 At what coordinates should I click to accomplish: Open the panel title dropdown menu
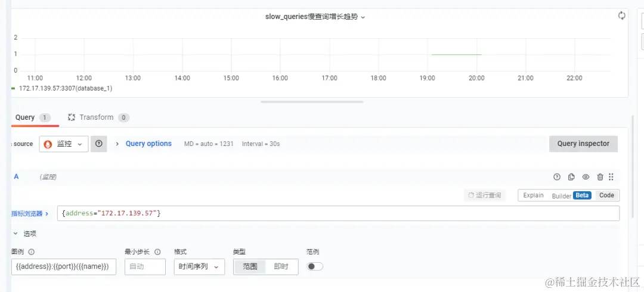(x=363, y=17)
